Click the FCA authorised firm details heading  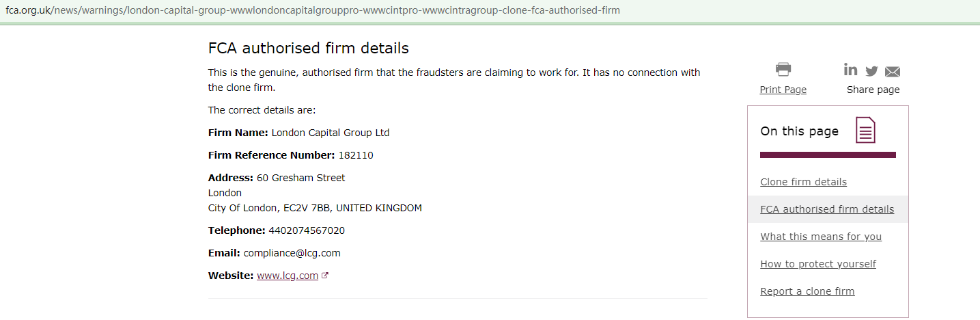pos(309,49)
